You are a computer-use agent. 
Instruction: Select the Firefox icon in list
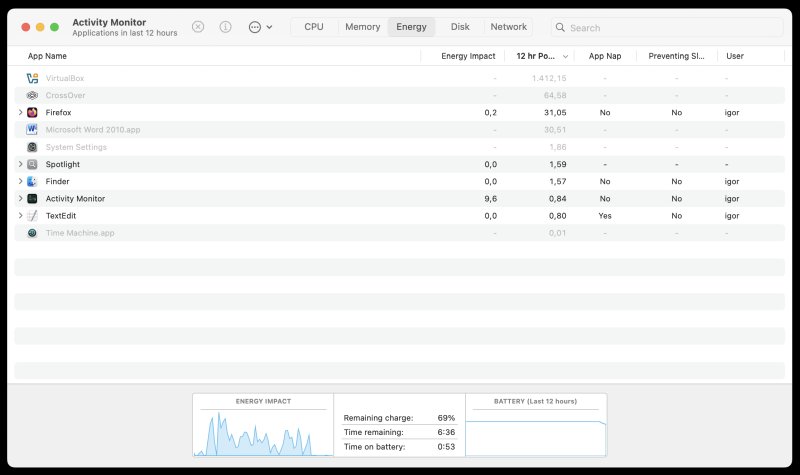pos(33,113)
